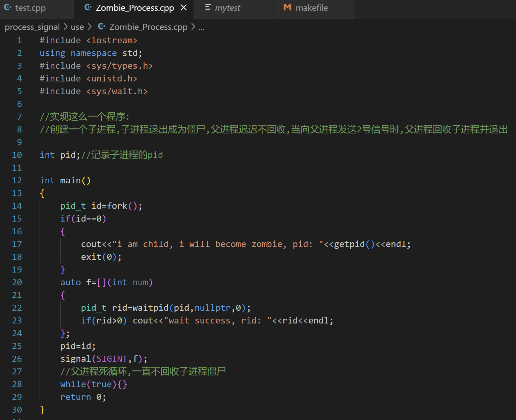The height and width of the screenshot is (420, 516).
Task: Click line number 20 in the gutter
Action: (17, 283)
